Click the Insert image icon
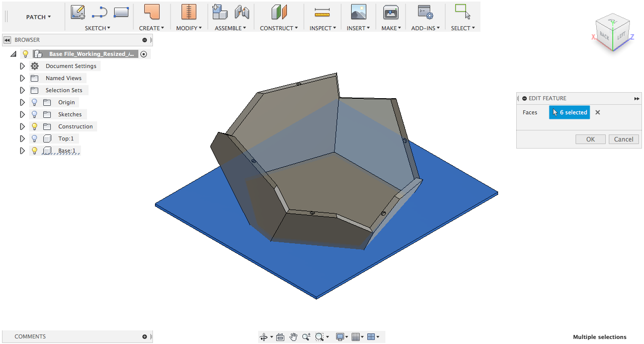 pyautogui.click(x=358, y=12)
